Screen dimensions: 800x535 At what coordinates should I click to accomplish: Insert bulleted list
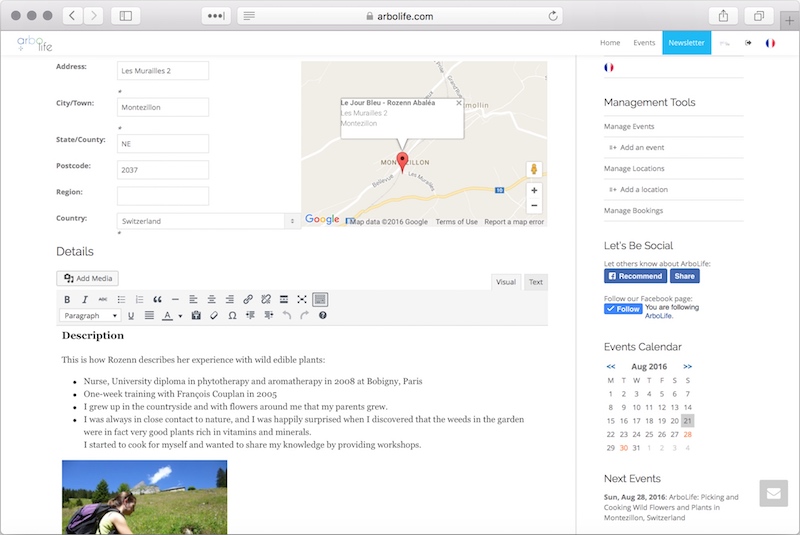(121, 299)
